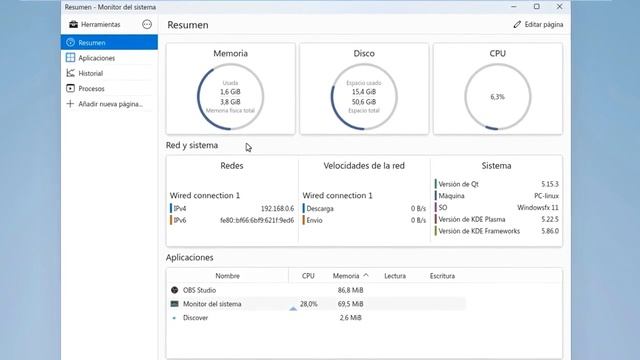Click the Memoria sort arrow indicator

pos(366,276)
